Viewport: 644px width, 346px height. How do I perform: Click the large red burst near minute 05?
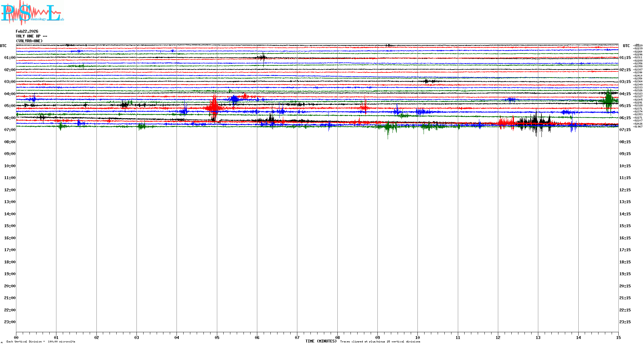214,108
